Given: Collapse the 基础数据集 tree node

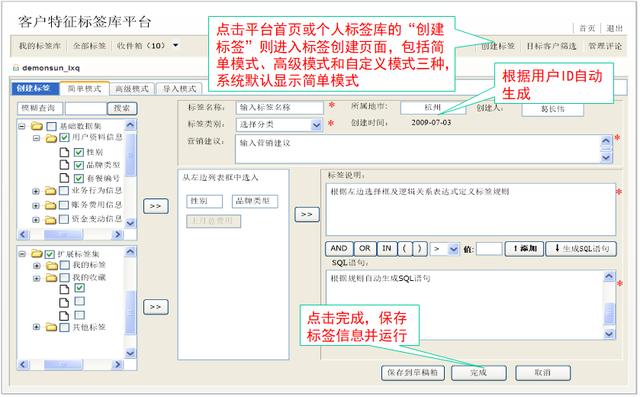Looking at the screenshot, I should click(x=22, y=126).
